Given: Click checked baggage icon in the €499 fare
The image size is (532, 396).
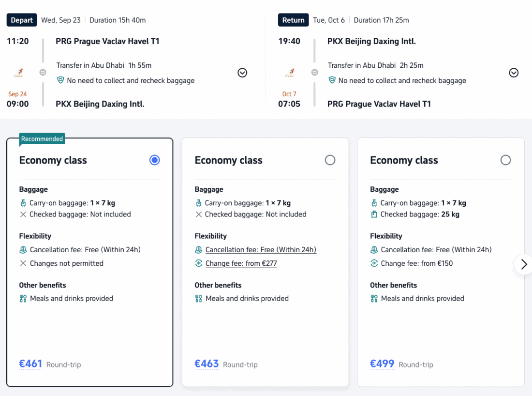Looking at the screenshot, I should tap(374, 214).
